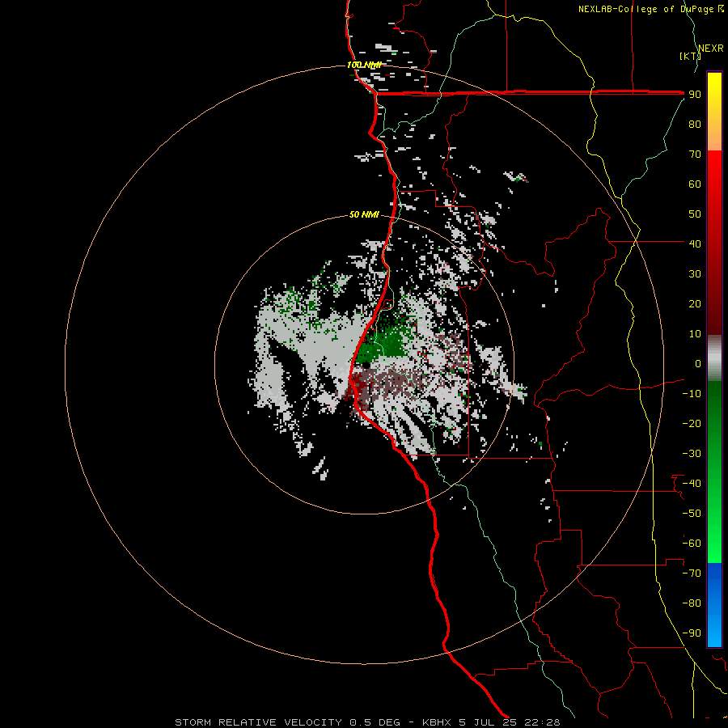Click the "[KT]" units label above scale
728x728 pixels.
(x=690, y=56)
